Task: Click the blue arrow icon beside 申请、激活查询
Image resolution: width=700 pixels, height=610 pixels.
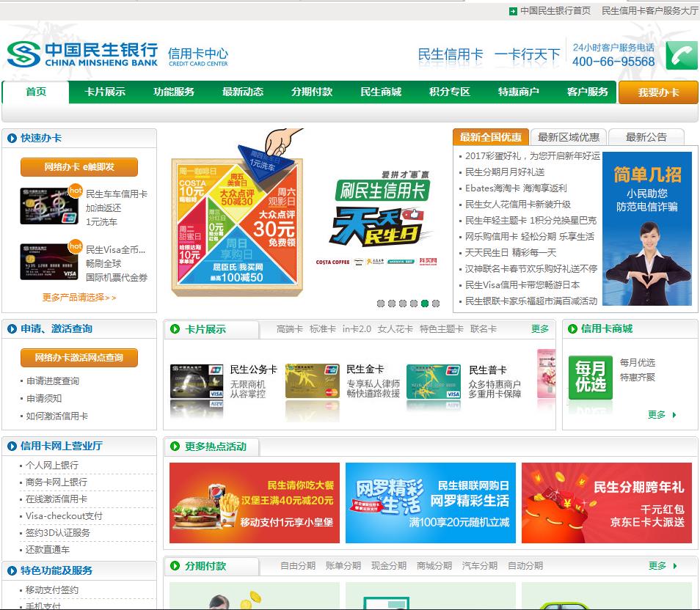Action: [x=12, y=329]
